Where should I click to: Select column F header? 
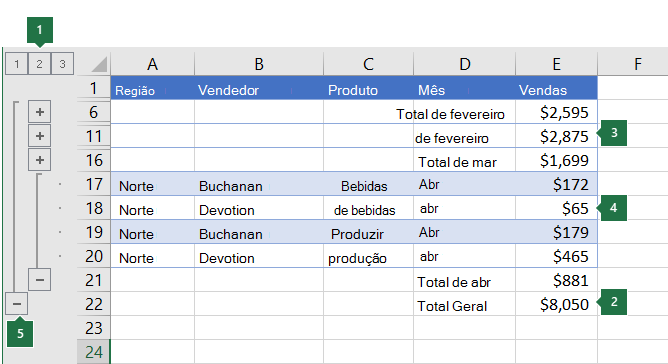637,64
